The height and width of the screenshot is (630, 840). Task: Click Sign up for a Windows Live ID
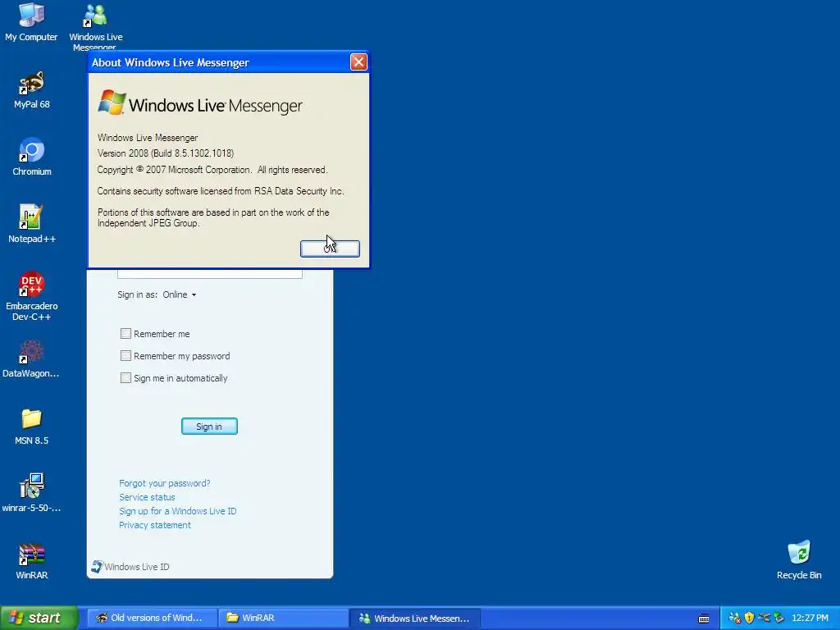177,511
